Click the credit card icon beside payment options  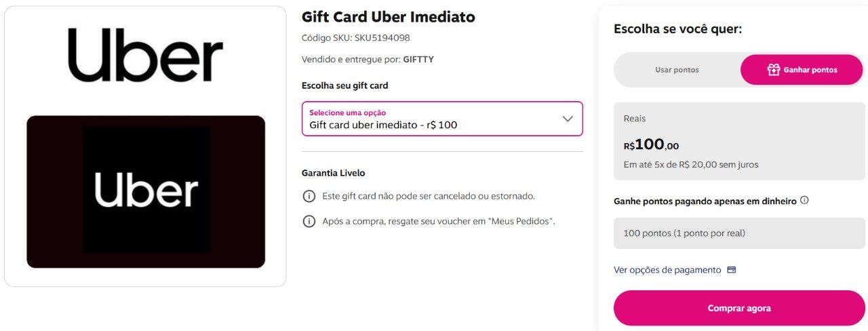coord(732,270)
